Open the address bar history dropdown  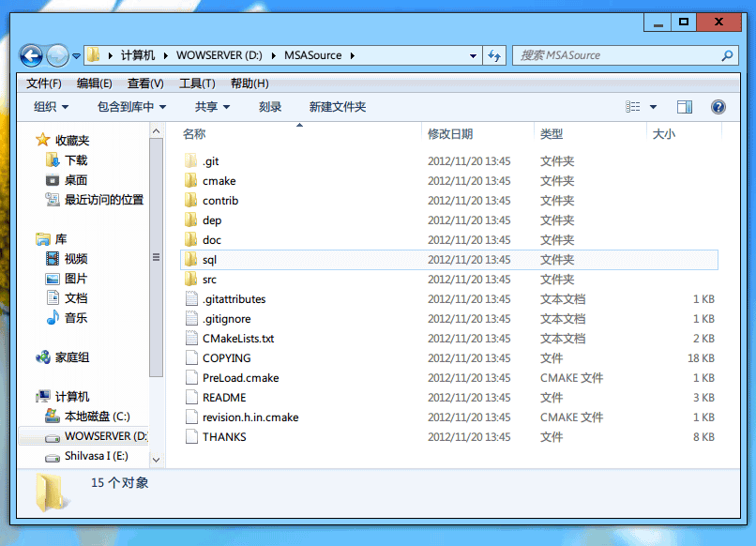pyautogui.click(x=475, y=55)
